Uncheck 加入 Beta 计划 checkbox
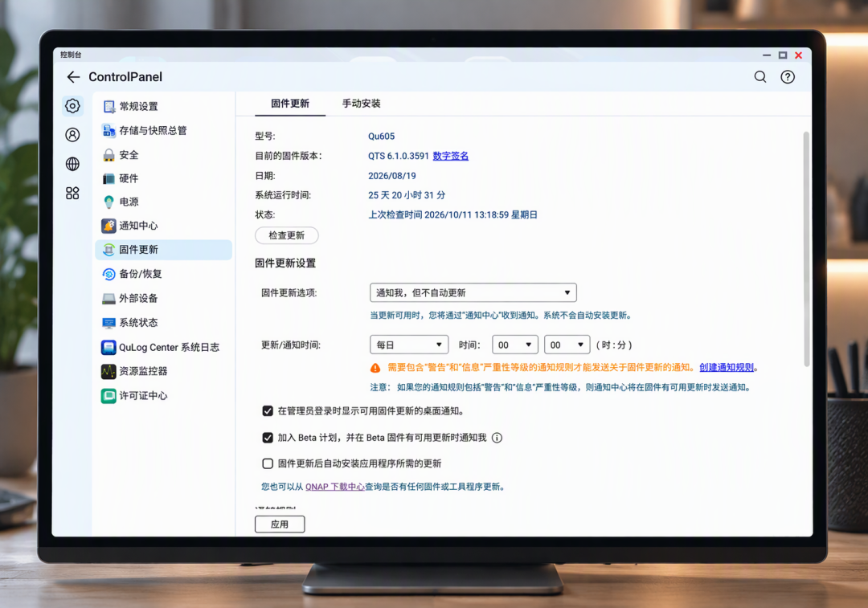 pos(268,438)
